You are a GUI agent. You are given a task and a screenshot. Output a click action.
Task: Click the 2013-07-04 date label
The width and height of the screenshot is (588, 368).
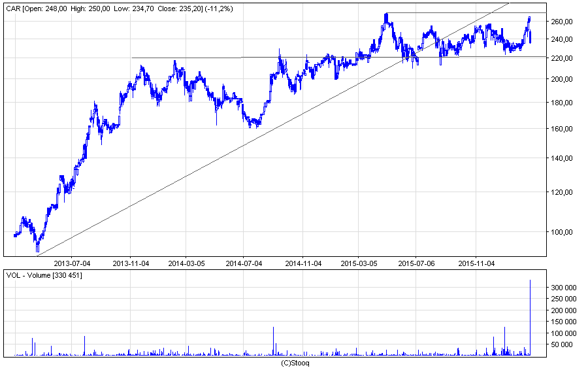click(72, 263)
